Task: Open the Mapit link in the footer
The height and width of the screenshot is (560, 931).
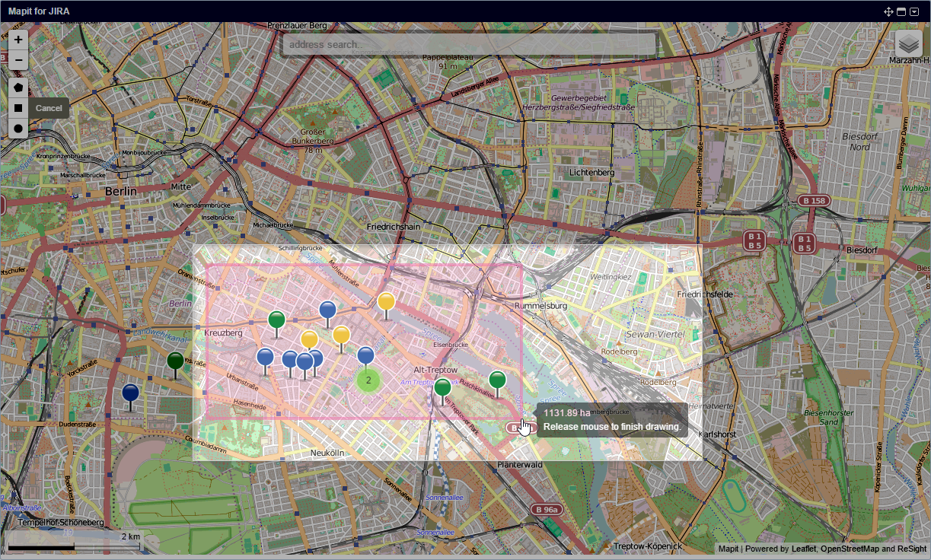Action: tap(729, 549)
